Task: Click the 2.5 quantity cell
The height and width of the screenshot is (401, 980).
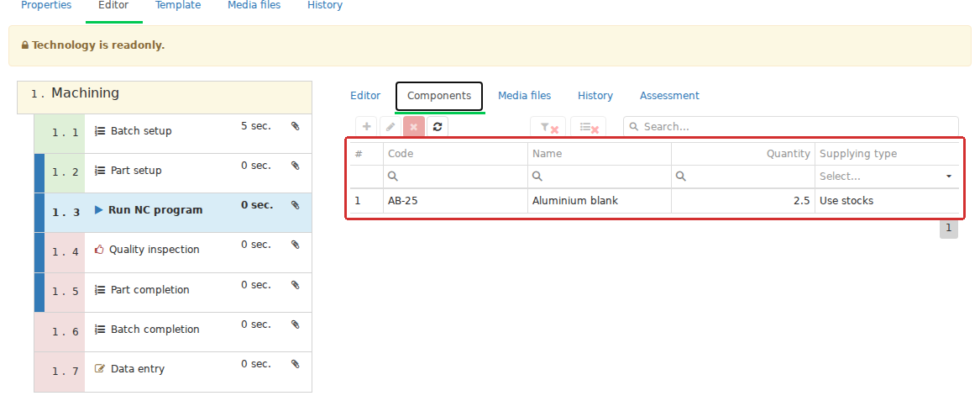Action: [x=743, y=201]
